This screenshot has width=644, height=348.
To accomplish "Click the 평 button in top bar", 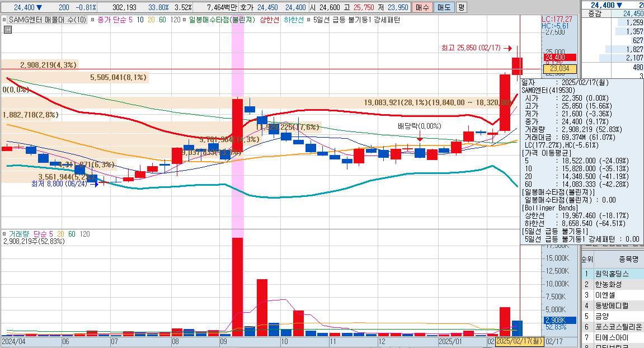I will point(461,7).
